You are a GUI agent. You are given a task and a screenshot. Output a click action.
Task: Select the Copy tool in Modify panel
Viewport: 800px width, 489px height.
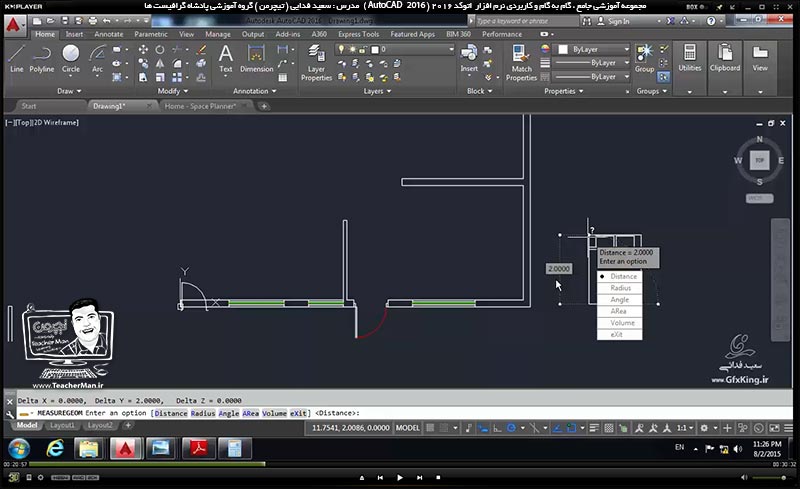tap(143, 63)
